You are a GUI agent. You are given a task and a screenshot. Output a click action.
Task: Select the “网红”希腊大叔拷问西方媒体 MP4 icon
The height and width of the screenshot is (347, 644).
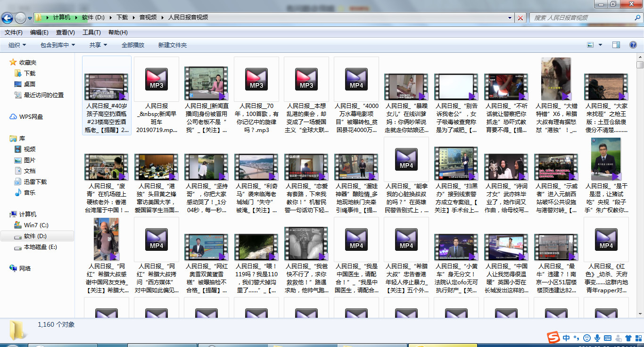(157, 240)
